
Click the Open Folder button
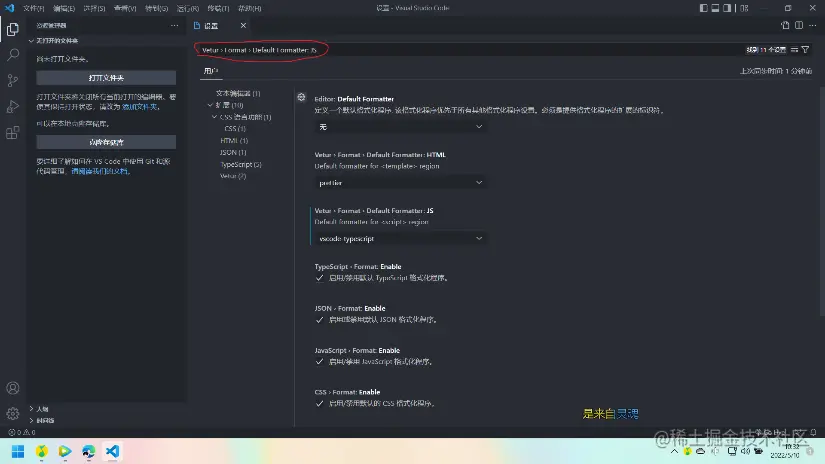106,78
